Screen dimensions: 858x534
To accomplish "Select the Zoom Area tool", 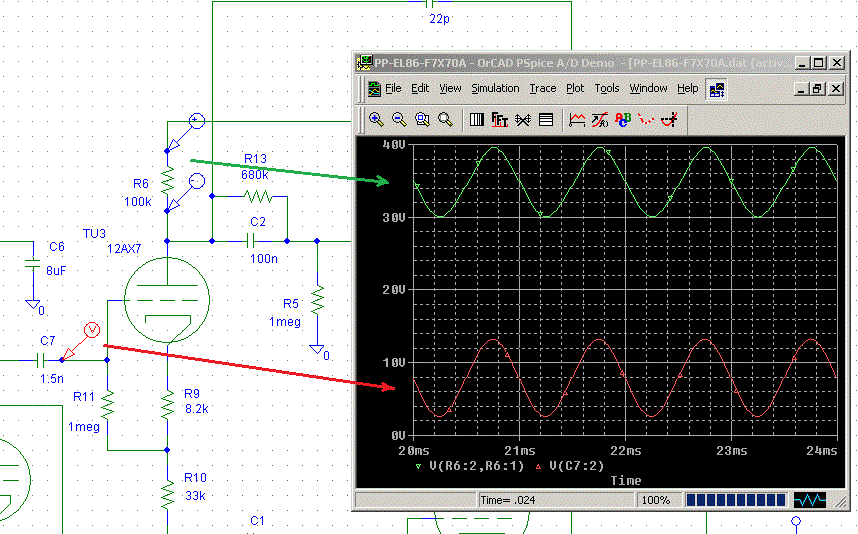I will [422, 119].
